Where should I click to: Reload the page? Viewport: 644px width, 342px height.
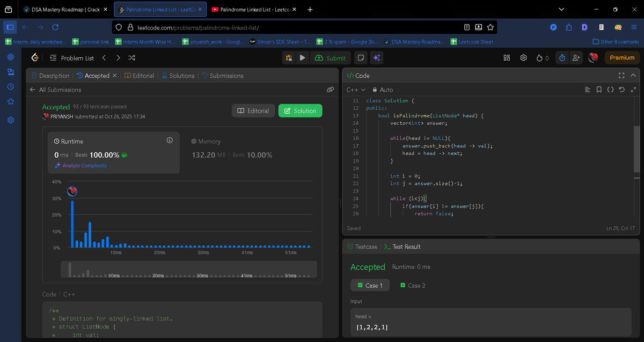55,27
